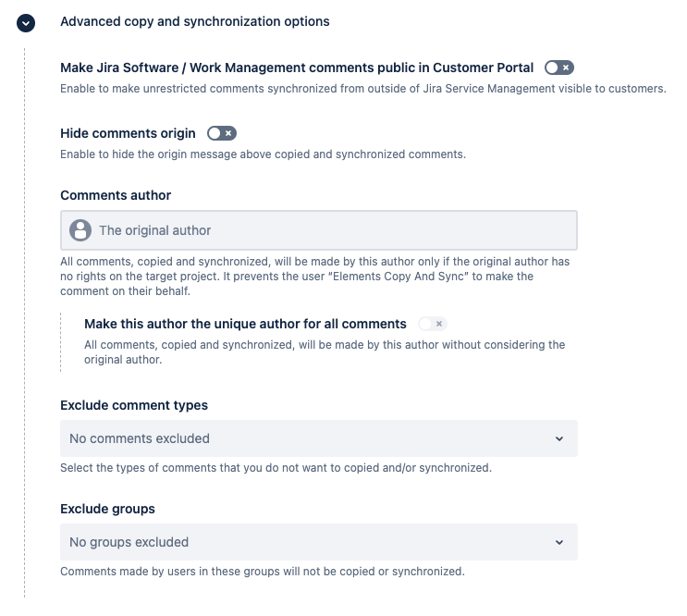Screen dimensions: 687x616
Task: Click the chevron arrow of Exclude groups
Action: 558,543
